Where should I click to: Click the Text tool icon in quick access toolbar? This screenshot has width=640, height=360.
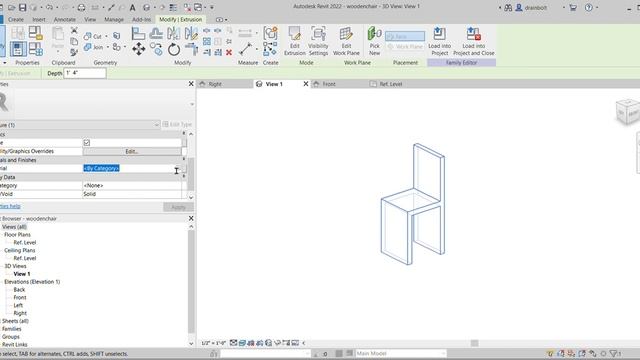[133, 7]
